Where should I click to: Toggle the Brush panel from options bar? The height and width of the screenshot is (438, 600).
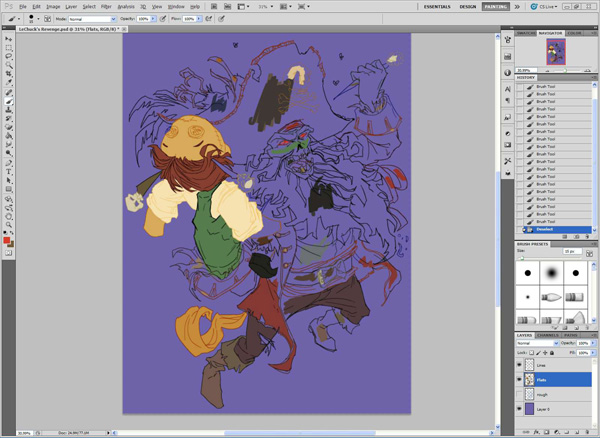pos(47,19)
